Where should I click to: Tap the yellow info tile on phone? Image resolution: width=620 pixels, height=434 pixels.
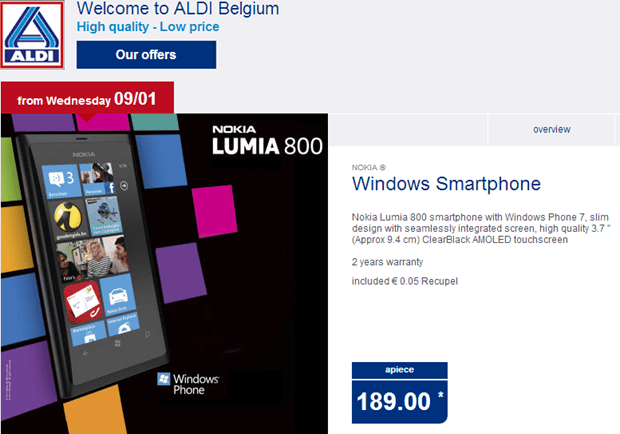pos(68,219)
